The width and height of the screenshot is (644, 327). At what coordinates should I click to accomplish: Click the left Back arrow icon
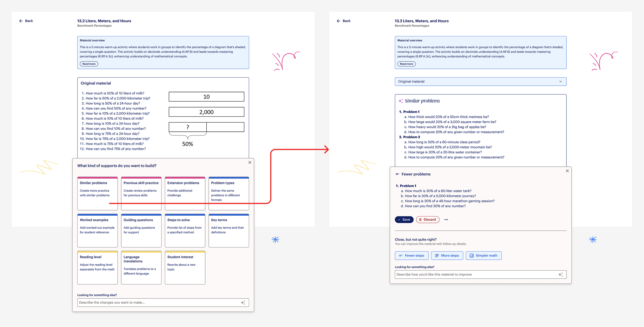click(x=21, y=21)
